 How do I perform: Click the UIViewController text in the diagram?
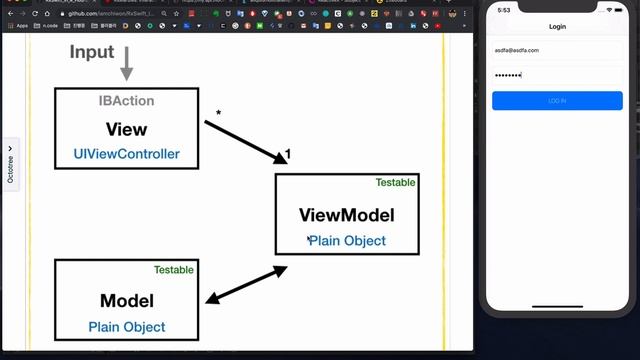pyautogui.click(x=127, y=154)
